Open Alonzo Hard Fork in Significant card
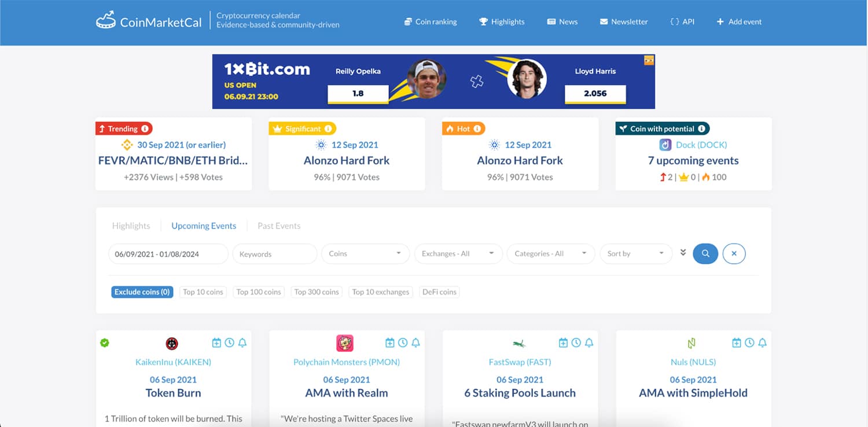This screenshot has width=868, height=427. coord(347,160)
